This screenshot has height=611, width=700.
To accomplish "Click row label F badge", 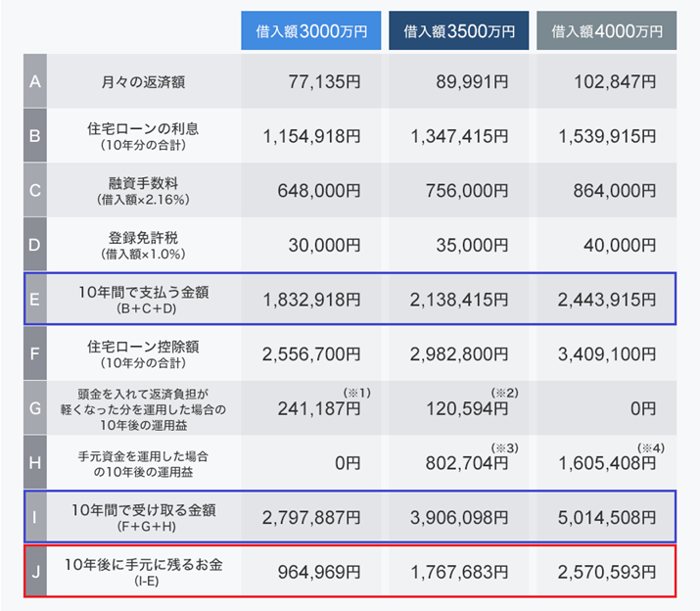I will [x=35, y=353].
